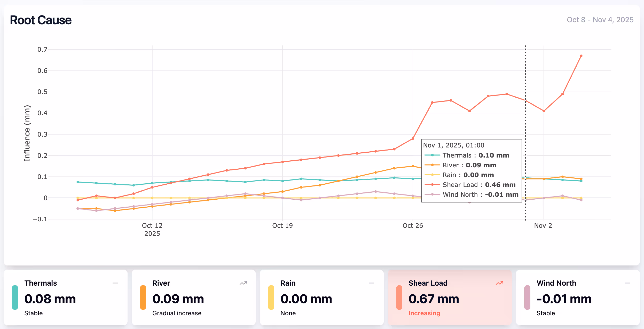644x329 pixels.
Task: Click the Wind North stable dash icon
Action: [x=627, y=283]
